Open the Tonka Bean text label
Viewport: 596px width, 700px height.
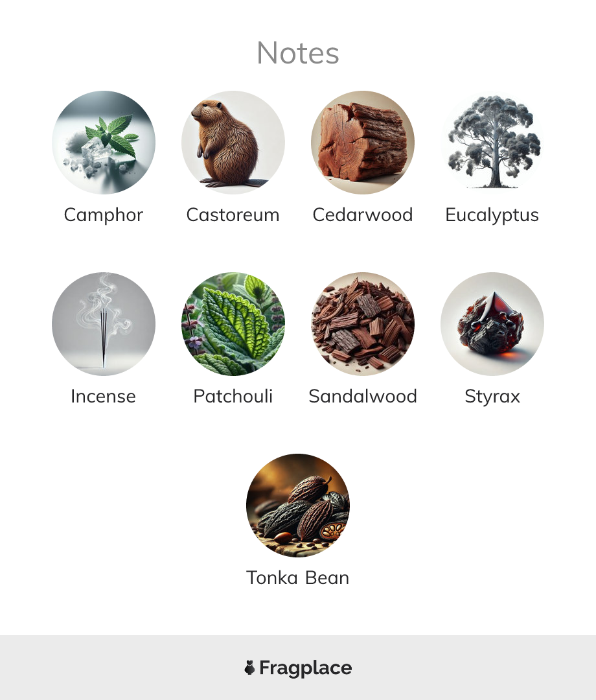298,577
